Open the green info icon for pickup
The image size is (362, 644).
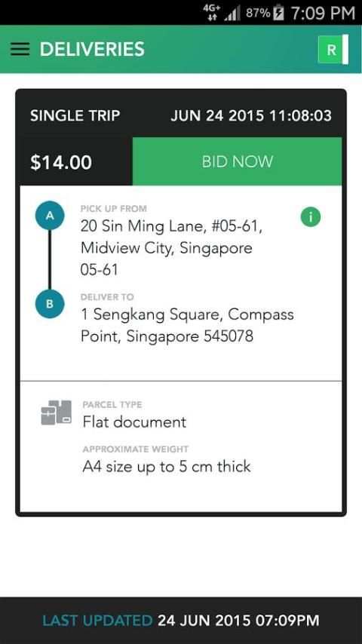(x=311, y=217)
